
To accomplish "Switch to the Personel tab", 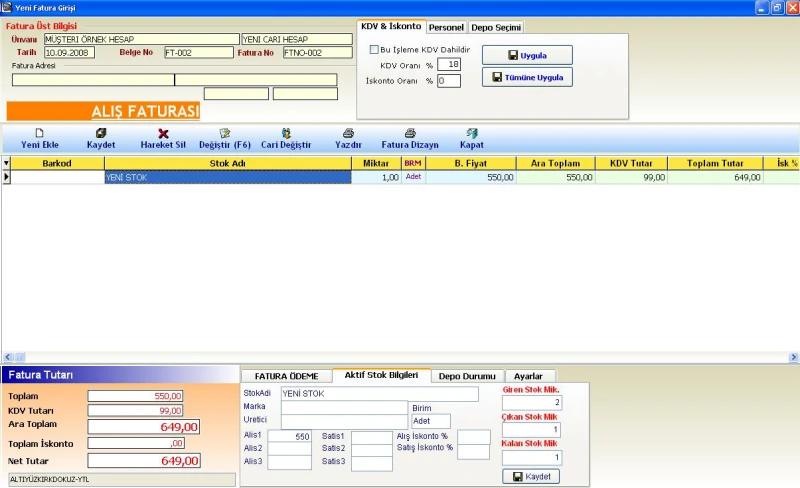I will 446,27.
